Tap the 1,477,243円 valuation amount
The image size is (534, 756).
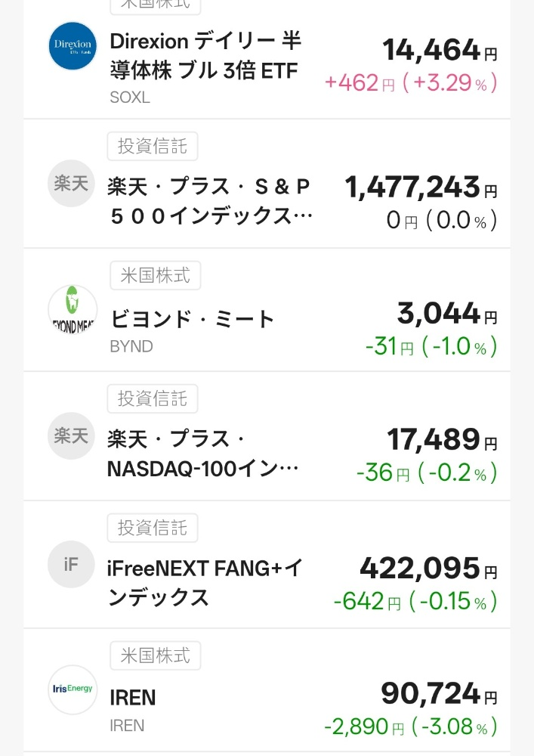(420, 187)
